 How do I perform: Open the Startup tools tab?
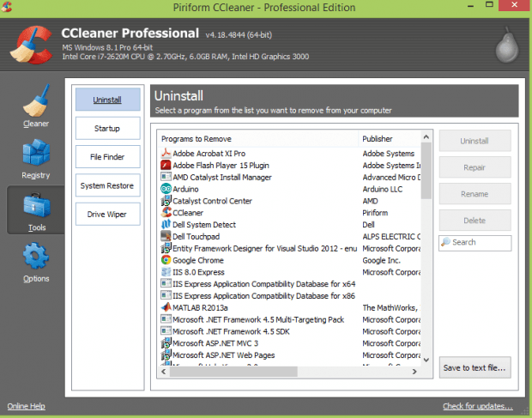coord(107,128)
